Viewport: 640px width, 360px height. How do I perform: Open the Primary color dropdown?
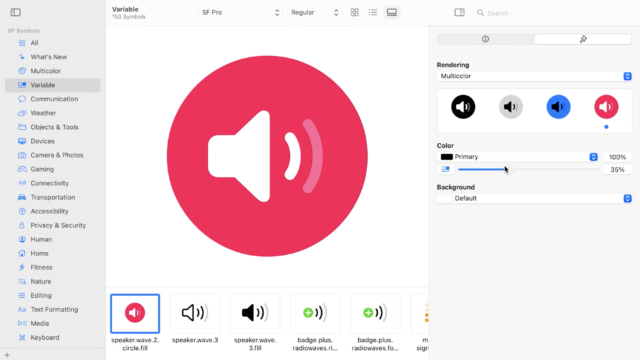coord(518,157)
